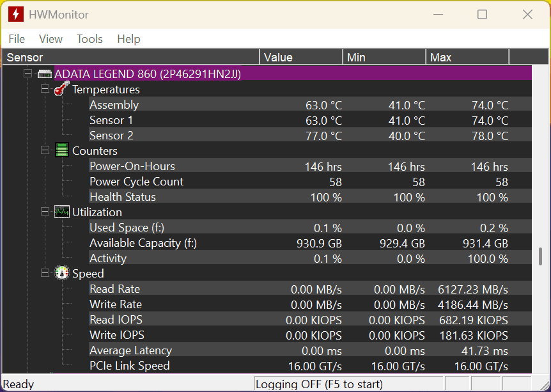Select the ADATA LEGEND 860 (2P46291HN2JJ) row
Viewport: 551px width, 392px height.
(293, 74)
